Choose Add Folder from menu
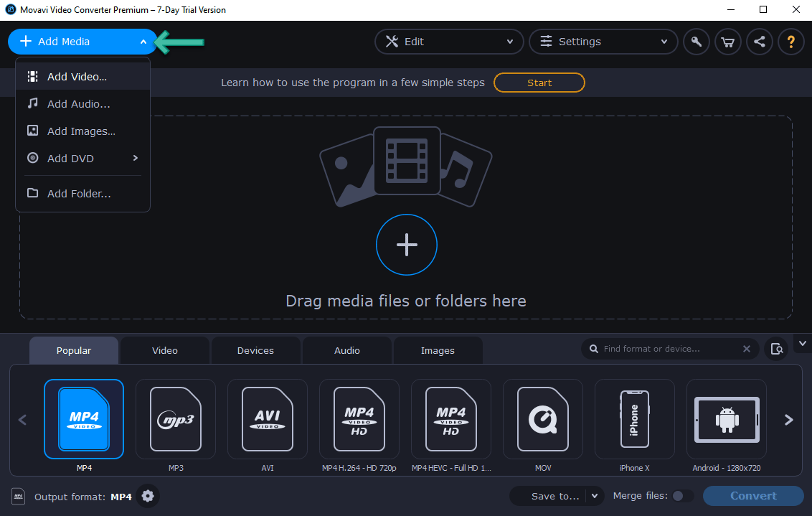Screen dimensions: 812x516 (83, 193)
